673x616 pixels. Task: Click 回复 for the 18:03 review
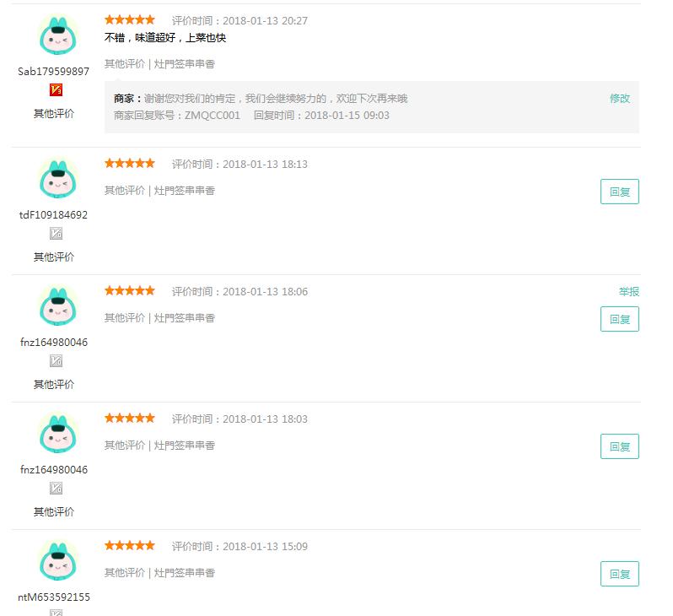point(620,446)
